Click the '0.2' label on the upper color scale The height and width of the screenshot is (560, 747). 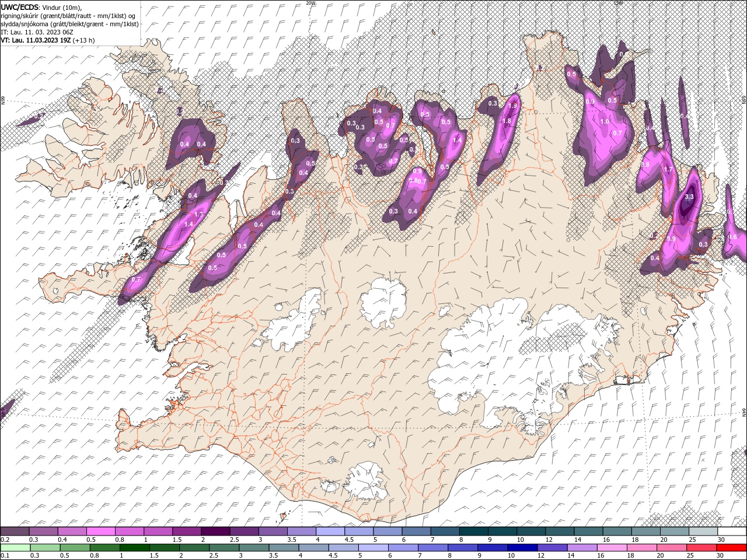[x=4, y=540]
